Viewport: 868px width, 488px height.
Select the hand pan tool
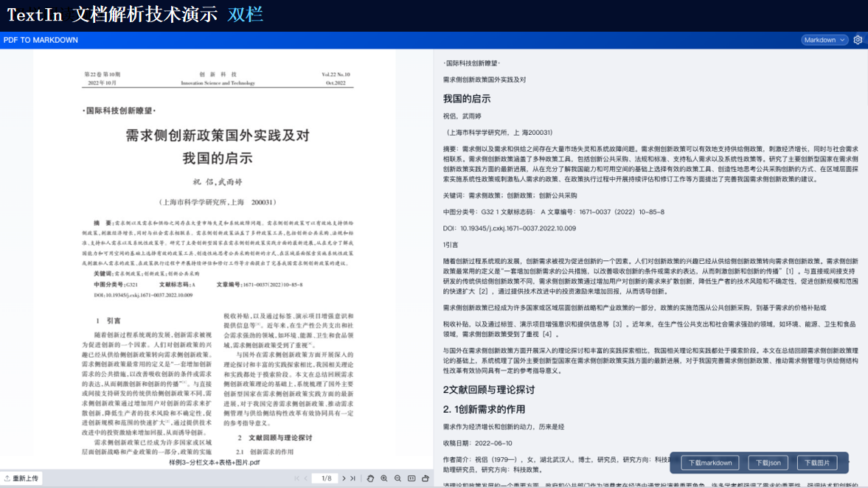click(370, 478)
